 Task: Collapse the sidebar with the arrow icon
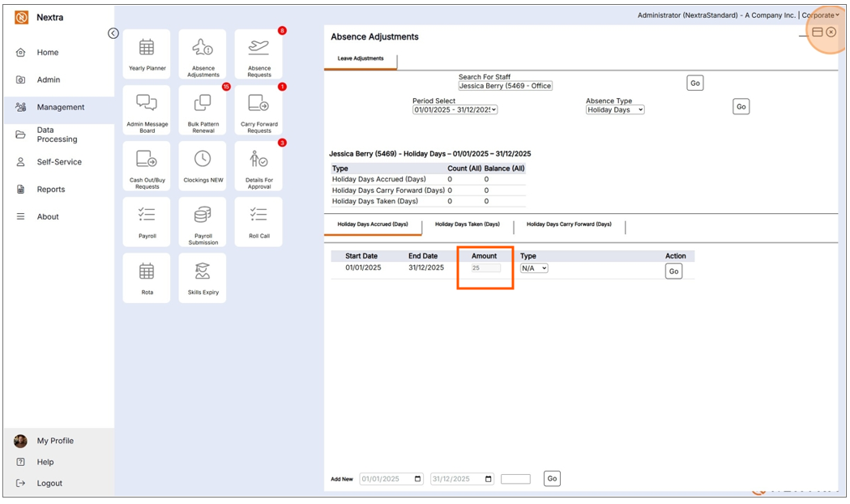coord(113,33)
